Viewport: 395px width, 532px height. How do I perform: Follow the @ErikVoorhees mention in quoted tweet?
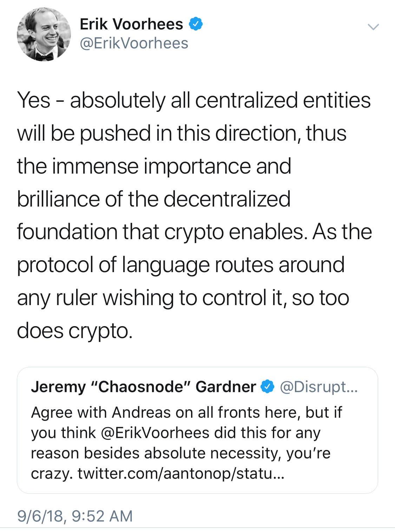point(155,433)
